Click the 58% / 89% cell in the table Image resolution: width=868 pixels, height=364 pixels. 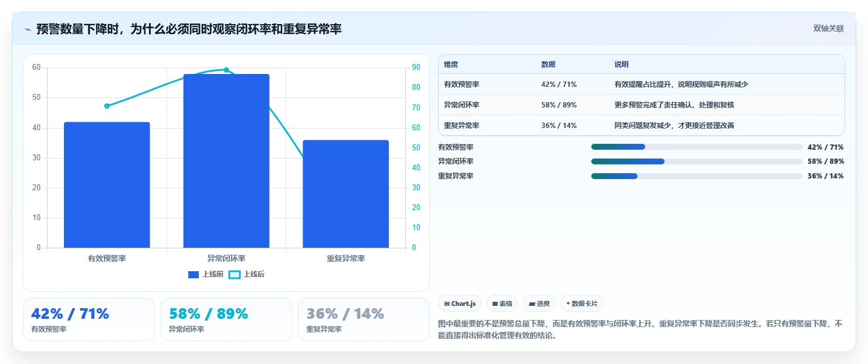tap(559, 105)
